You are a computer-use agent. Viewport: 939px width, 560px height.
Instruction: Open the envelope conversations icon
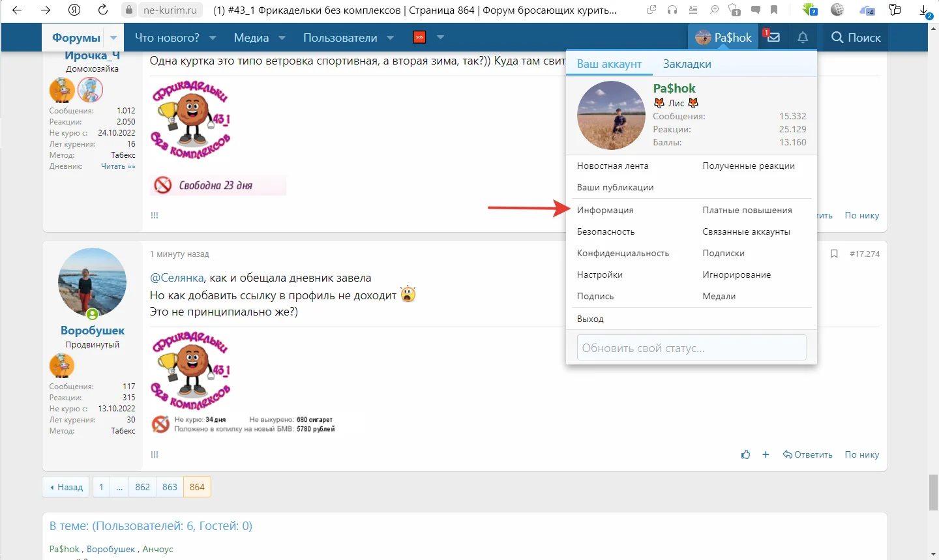[773, 38]
